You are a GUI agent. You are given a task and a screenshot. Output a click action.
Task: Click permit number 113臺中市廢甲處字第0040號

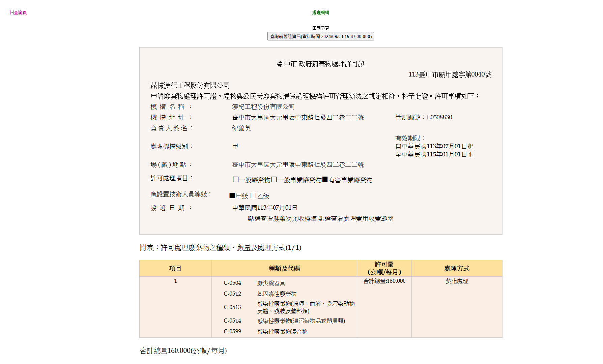pyautogui.click(x=450, y=74)
